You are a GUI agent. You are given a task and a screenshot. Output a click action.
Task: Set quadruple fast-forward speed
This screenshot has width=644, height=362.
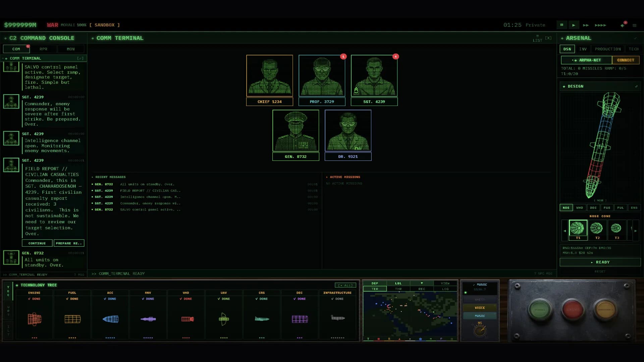pyautogui.click(x=600, y=25)
